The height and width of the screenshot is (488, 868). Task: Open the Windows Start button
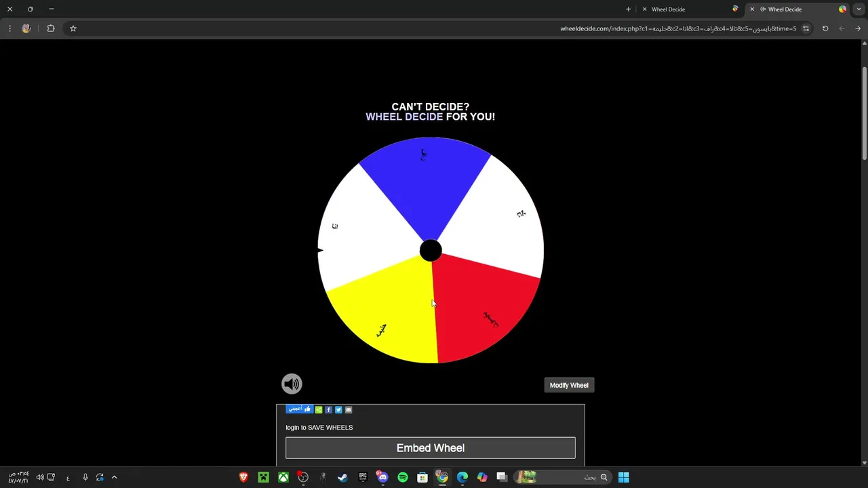[x=624, y=477]
